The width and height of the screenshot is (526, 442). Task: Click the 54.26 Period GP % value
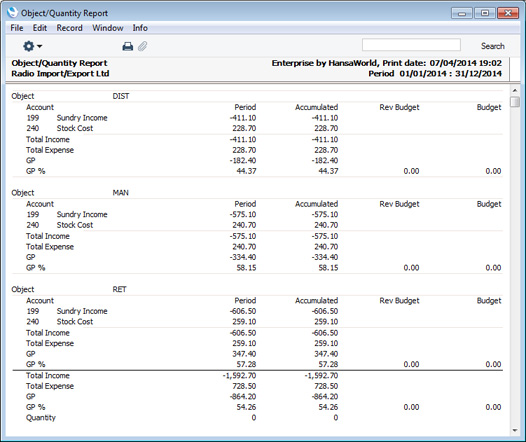point(246,407)
